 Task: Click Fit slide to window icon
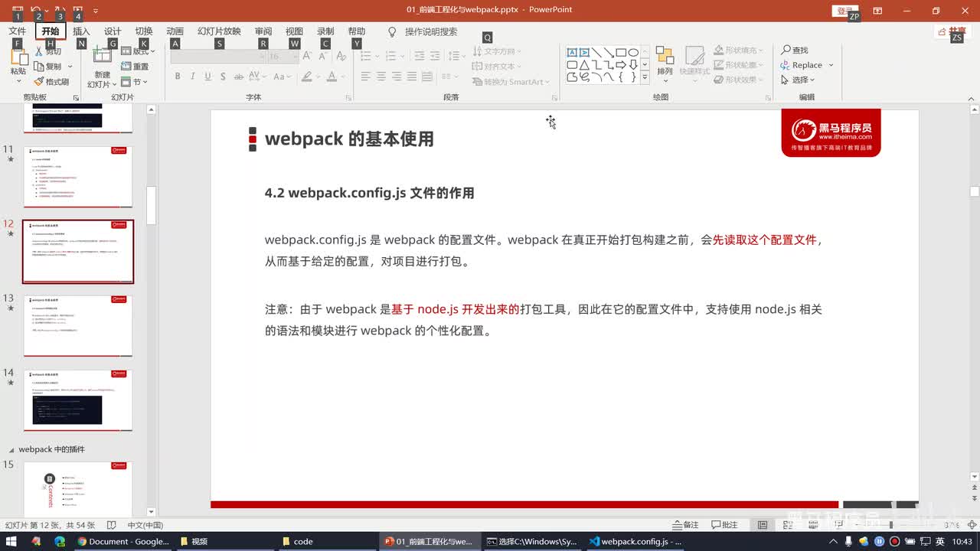971,525
